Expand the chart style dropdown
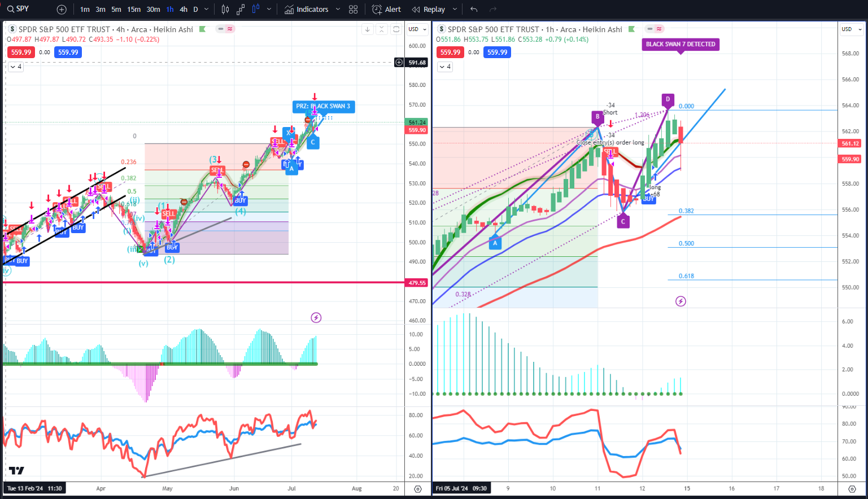The image size is (868, 499). tap(269, 10)
